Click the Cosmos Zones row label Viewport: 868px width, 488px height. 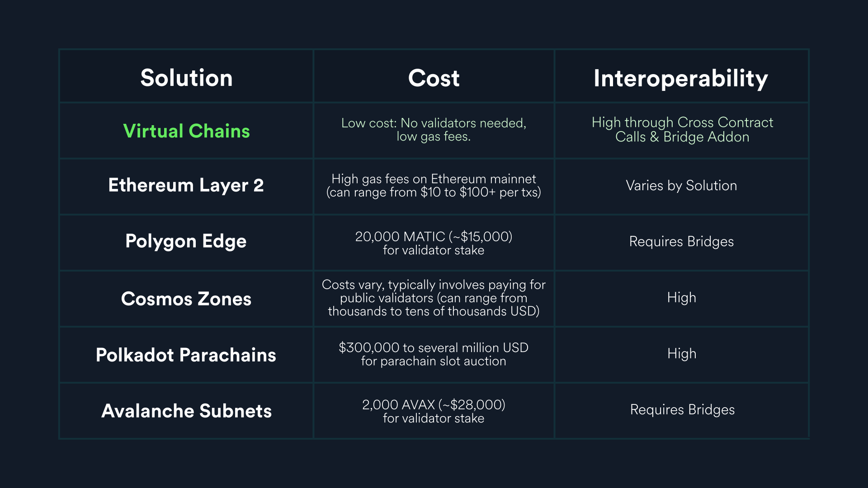[x=186, y=299]
